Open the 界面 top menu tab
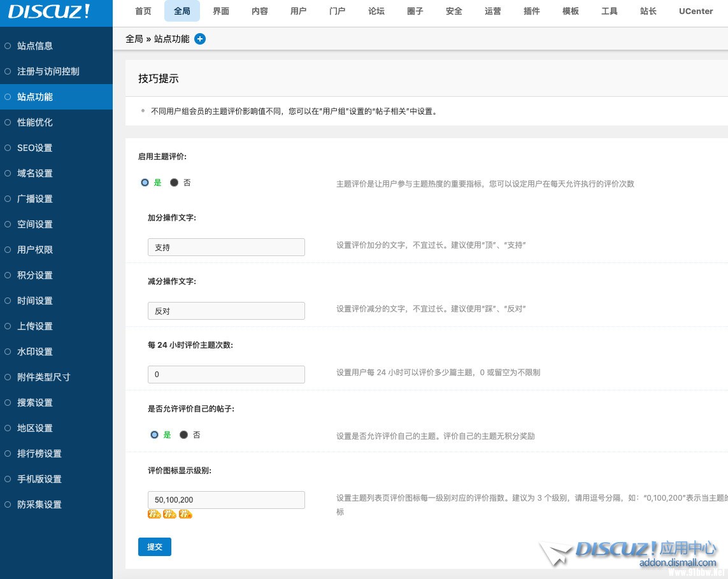This screenshot has height=579, width=728. (221, 11)
